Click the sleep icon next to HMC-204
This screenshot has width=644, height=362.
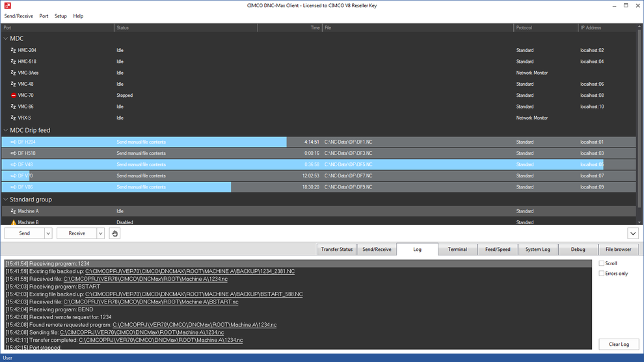point(13,50)
